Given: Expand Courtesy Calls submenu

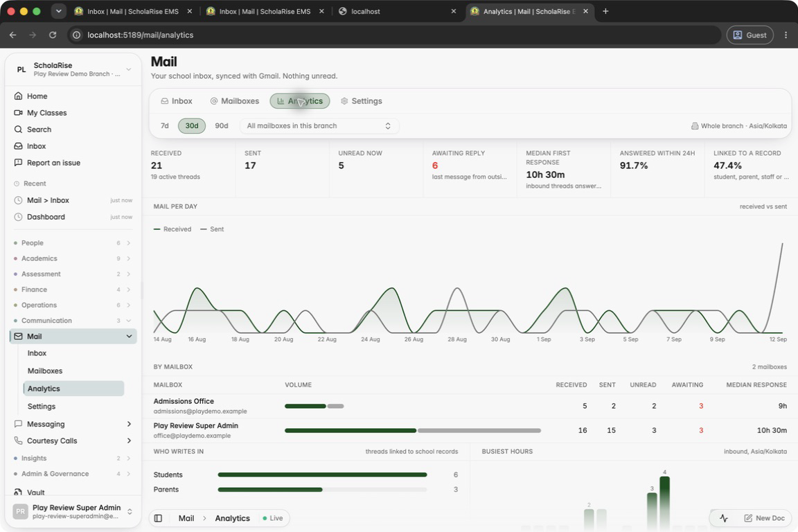Looking at the screenshot, I should (x=129, y=441).
